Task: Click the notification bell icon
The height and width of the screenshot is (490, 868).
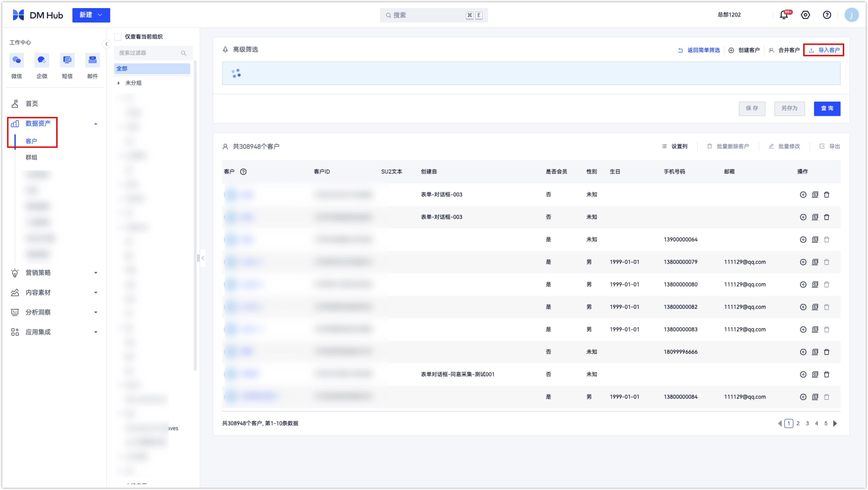Action: [x=784, y=15]
